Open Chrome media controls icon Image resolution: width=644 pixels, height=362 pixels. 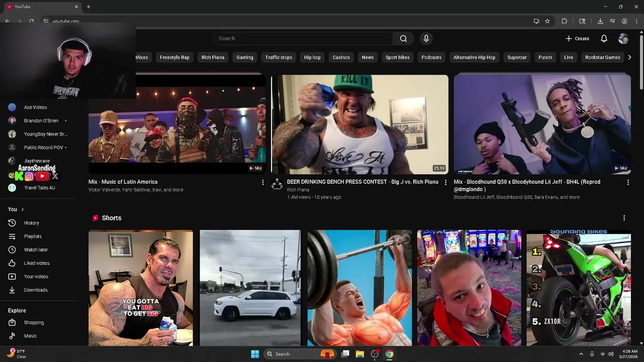pyautogui.click(x=612, y=21)
